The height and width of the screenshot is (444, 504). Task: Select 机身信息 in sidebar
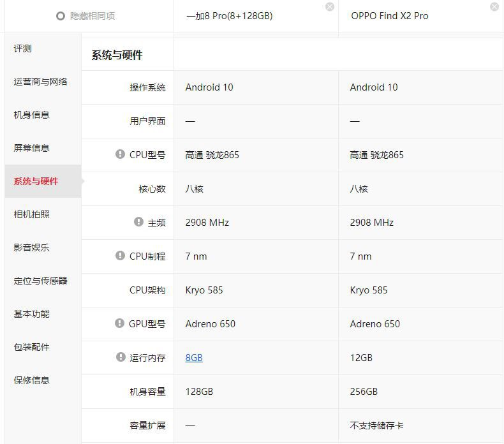click(32, 115)
